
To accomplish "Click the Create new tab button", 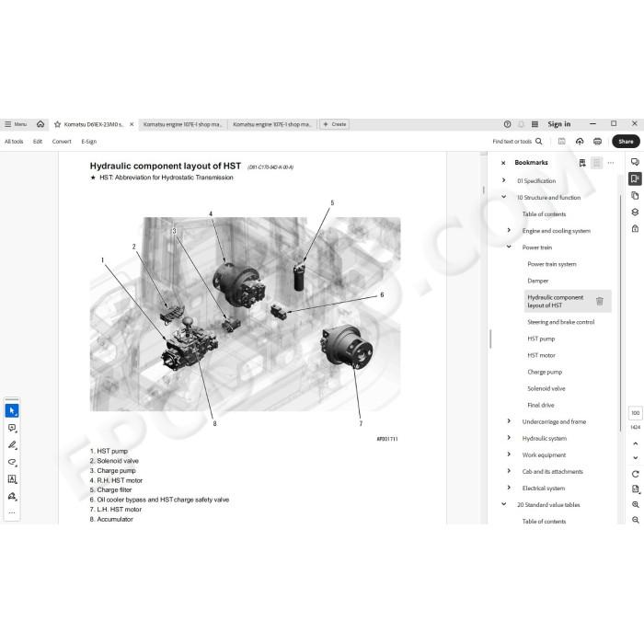I will coord(335,124).
